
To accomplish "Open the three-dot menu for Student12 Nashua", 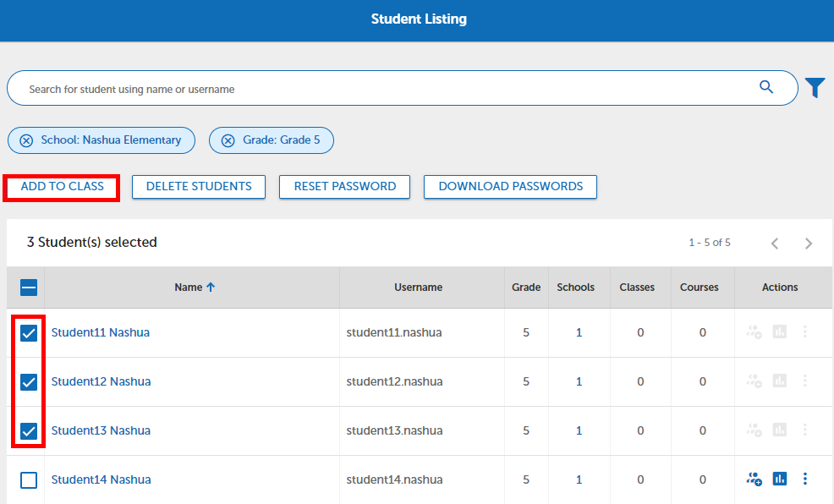I will (x=805, y=381).
